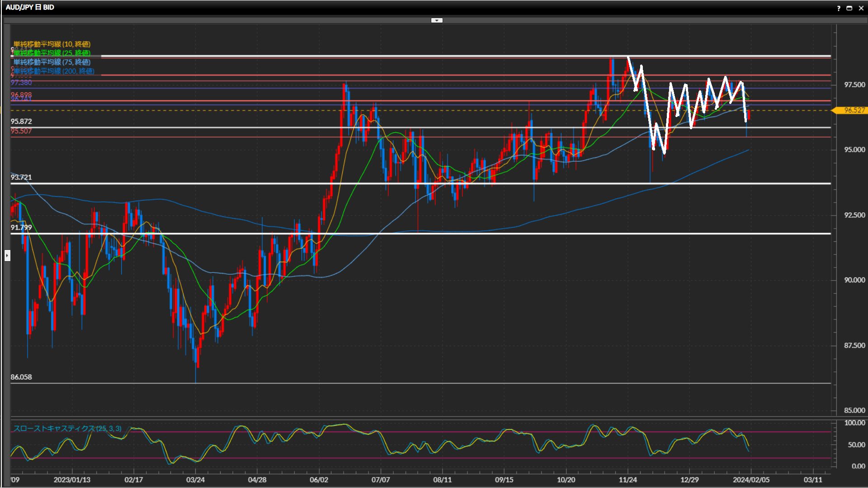The width and height of the screenshot is (868, 488).
Task: Click the slow stochastics (25,3,3) indicator label
Action: pyautogui.click(x=67, y=428)
